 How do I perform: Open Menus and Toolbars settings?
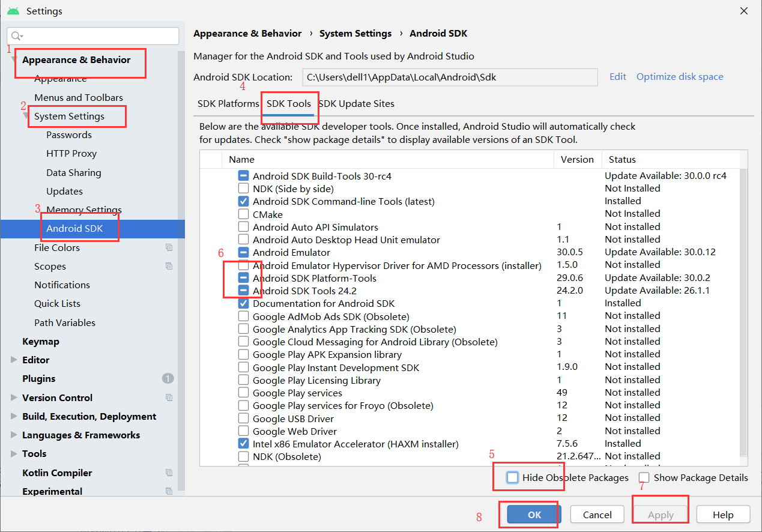click(79, 97)
